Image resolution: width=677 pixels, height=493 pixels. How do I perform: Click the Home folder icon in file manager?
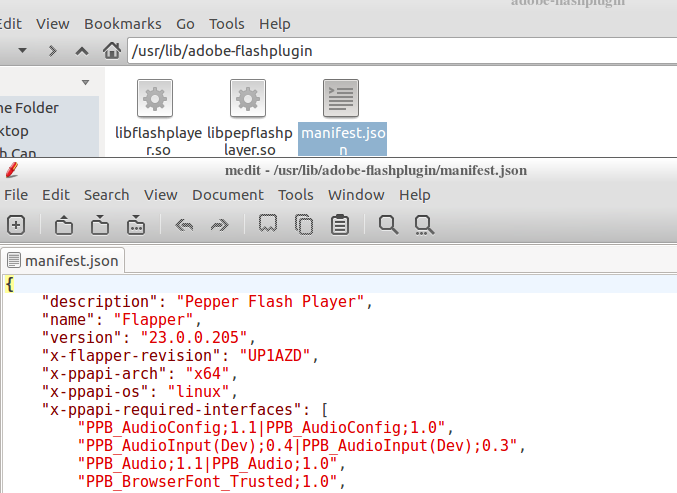click(112, 51)
